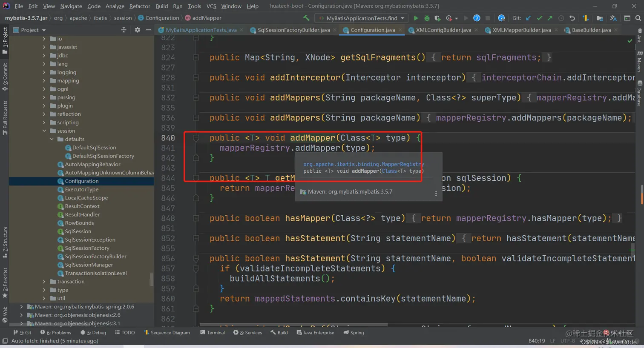Expand Maven: org.objenesis:objenesis:2.6 node
The height and width of the screenshot is (348, 644).
[22, 315]
